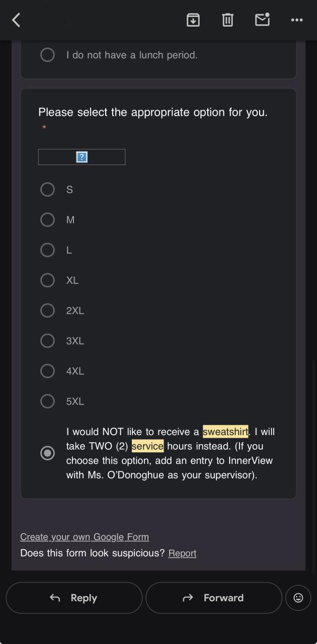
Task: Archive this email
Action: click(x=193, y=20)
